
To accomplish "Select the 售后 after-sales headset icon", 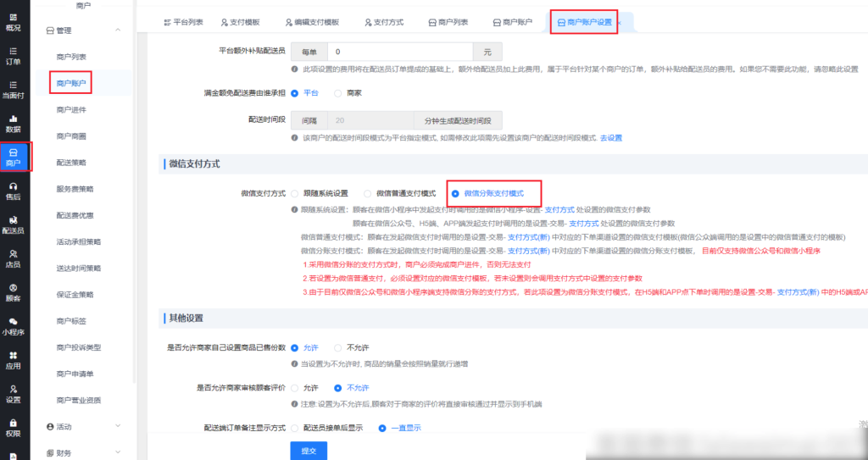I will pyautogui.click(x=14, y=191).
